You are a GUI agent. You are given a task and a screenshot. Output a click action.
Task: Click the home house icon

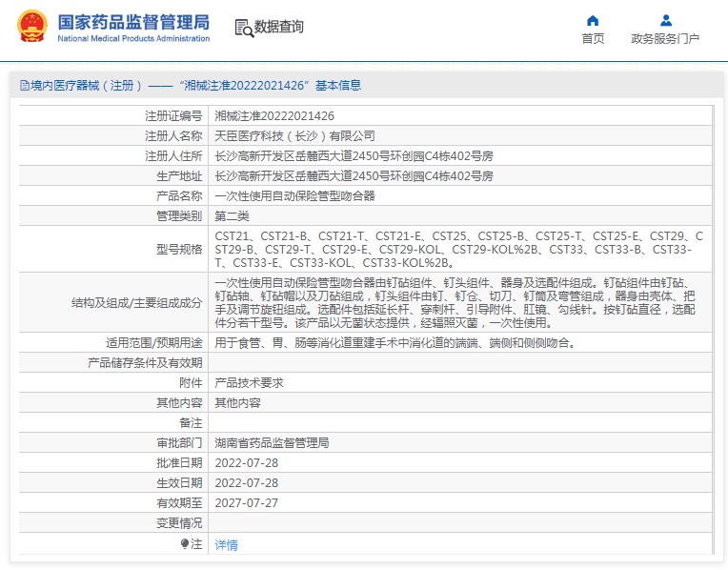coord(593,20)
